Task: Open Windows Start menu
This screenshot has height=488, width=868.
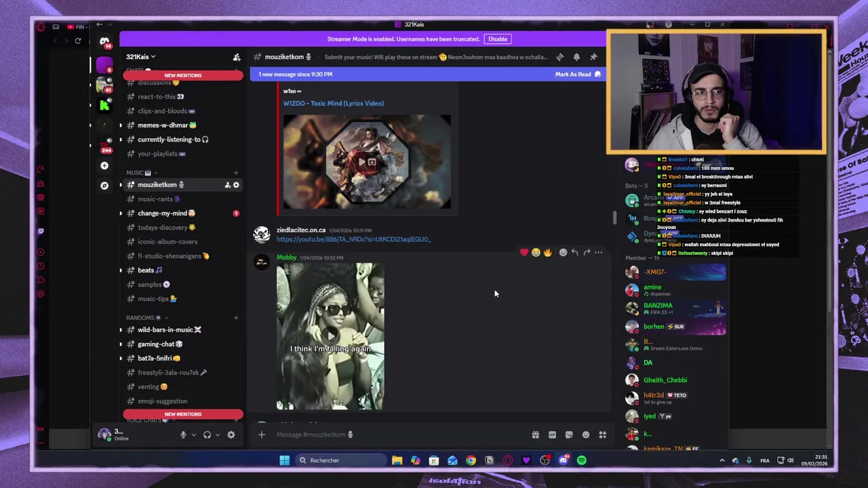Action: click(284, 460)
